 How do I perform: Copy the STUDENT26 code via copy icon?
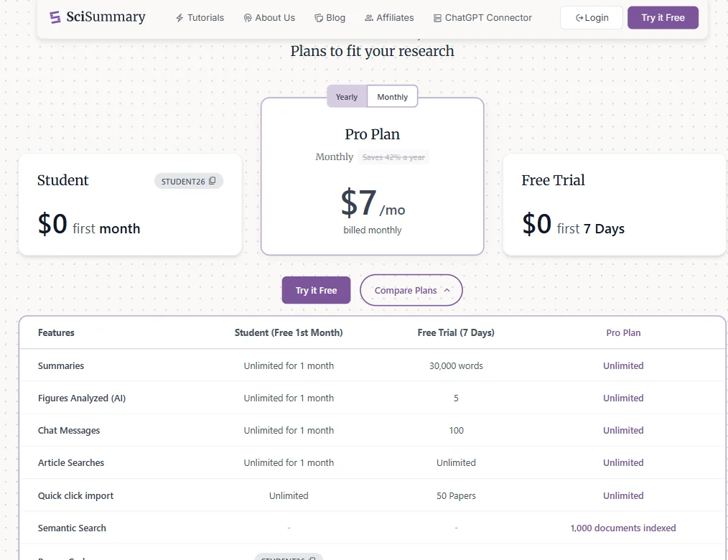pos(213,181)
